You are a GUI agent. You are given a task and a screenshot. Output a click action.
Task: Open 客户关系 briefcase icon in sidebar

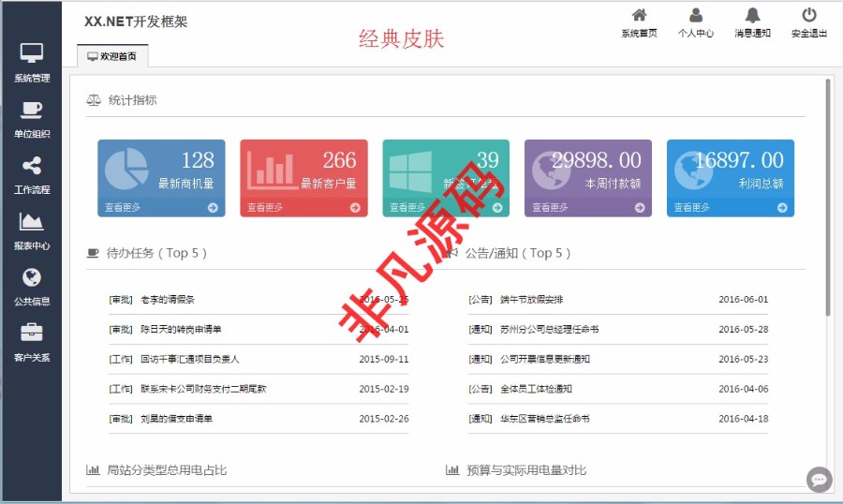point(32,333)
